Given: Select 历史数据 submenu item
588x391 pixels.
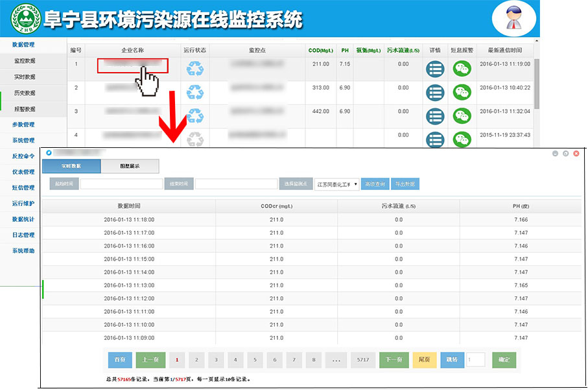Looking at the screenshot, I should tap(25, 93).
